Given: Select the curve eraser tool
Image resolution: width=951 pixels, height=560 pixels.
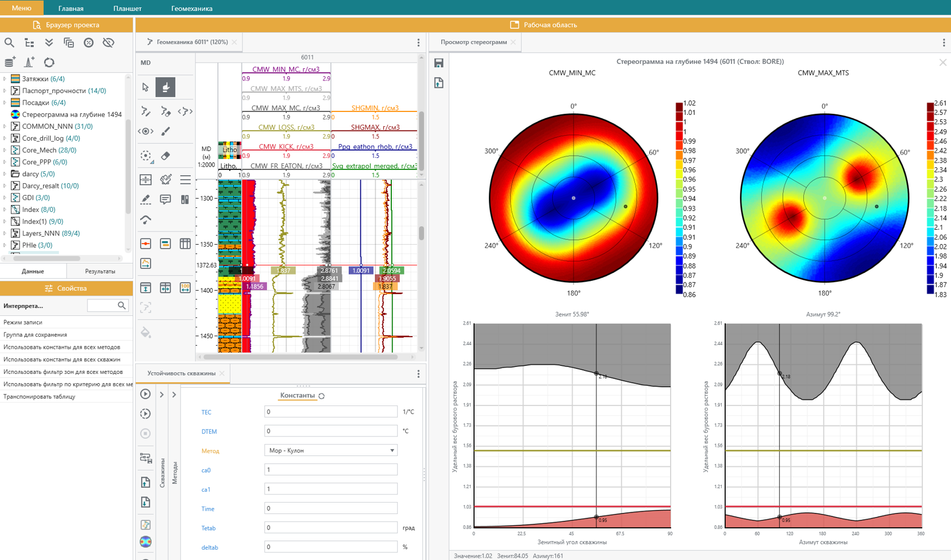Looking at the screenshot, I should point(165,111).
